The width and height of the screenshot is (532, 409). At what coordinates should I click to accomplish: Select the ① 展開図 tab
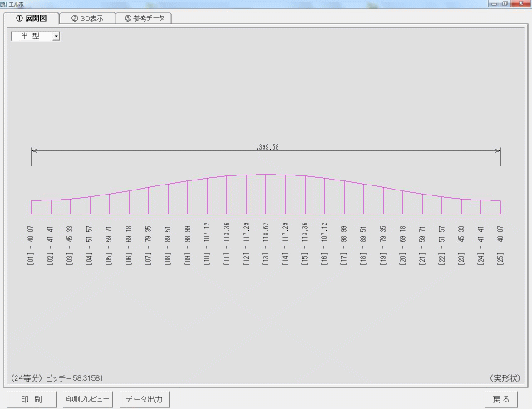coord(32,18)
